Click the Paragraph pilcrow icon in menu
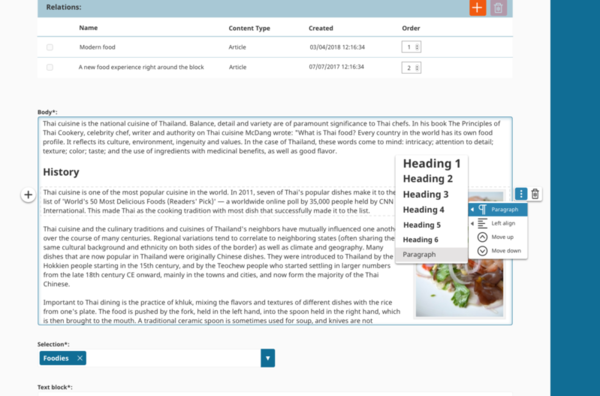The image size is (600, 396). (x=483, y=209)
